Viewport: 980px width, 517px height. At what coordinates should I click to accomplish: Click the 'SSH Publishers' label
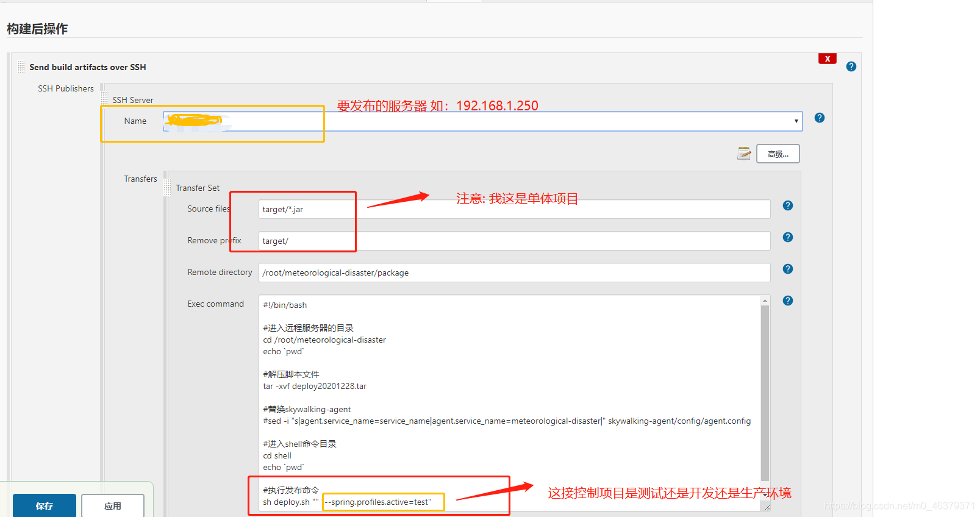click(x=66, y=88)
